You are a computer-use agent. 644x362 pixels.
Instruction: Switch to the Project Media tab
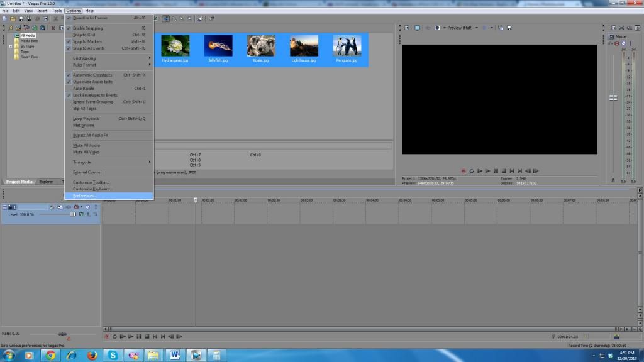pyautogui.click(x=19, y=182)
